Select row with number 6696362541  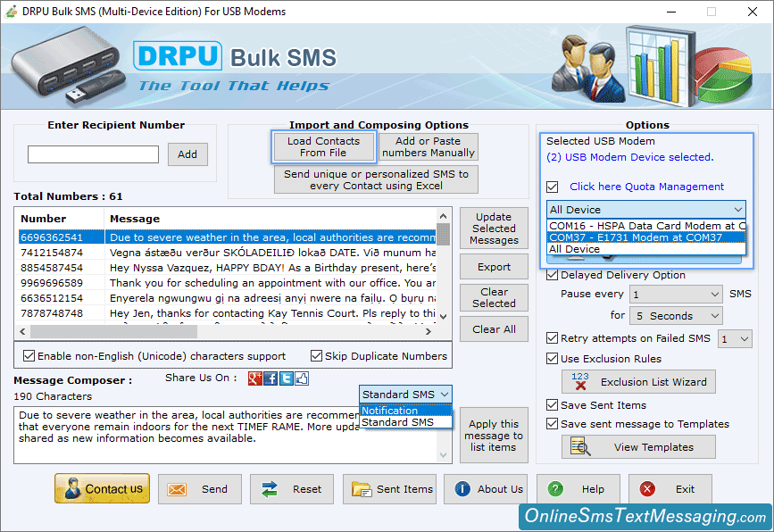228,237
